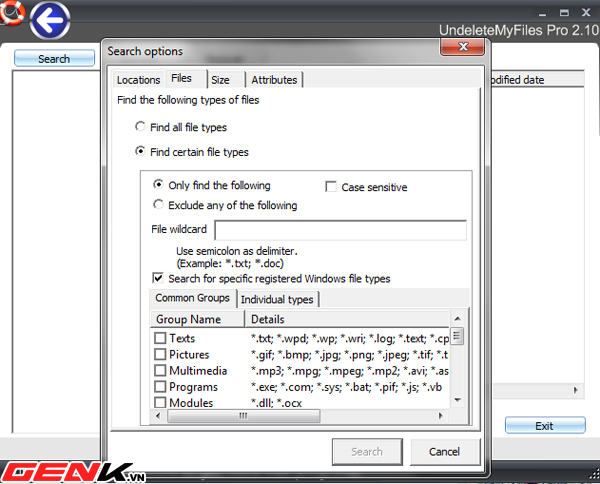Tick the Pictures group checkbox
This screenshot has width=600, height=484.
pos(160,354)
